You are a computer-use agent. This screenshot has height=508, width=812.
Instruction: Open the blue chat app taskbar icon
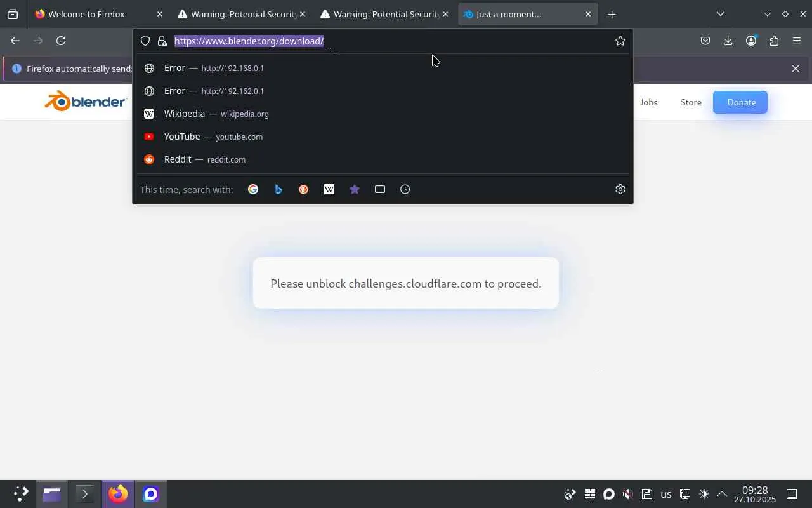150,494
